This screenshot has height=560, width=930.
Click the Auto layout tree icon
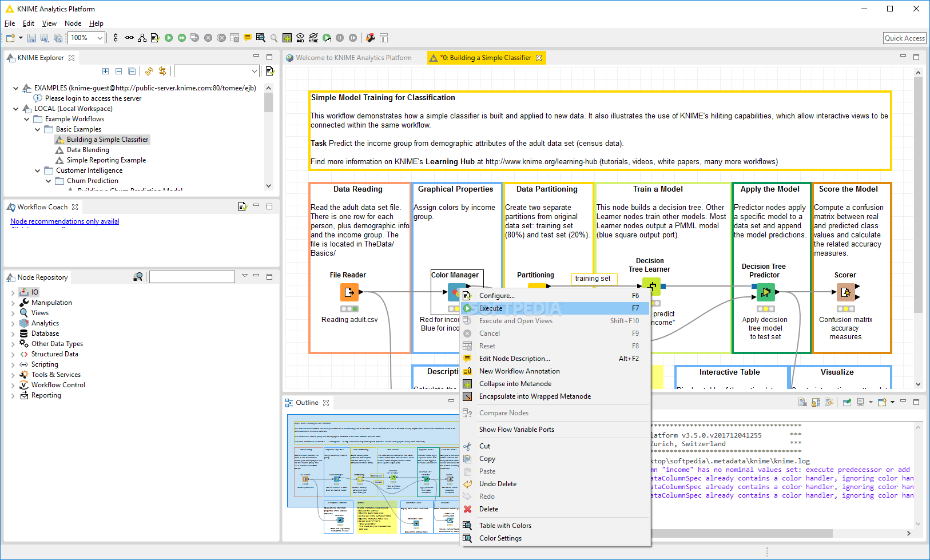point(142,38)
